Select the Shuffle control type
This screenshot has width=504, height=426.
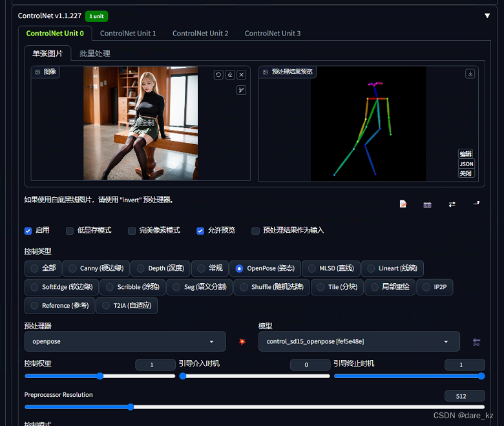[x=271, y=287]
